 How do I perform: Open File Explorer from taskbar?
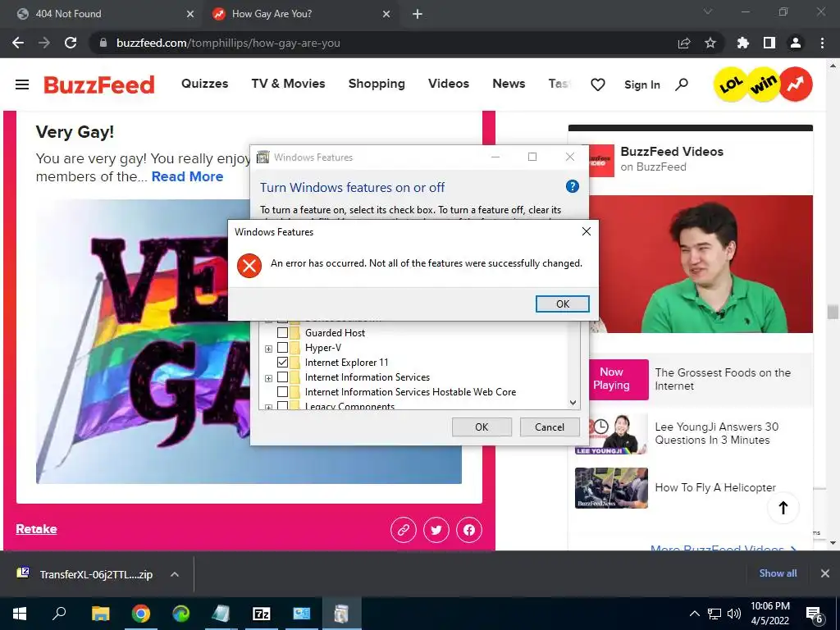100,614
